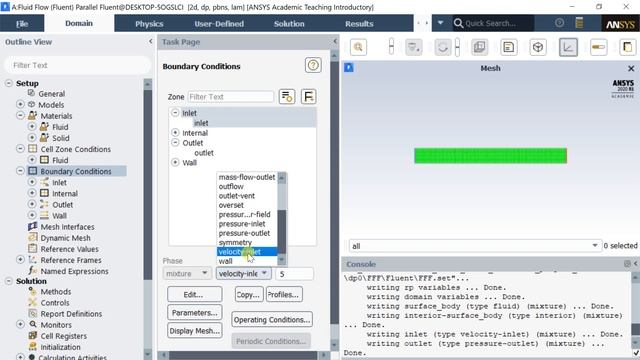Choose outflow from type list

(x=231, y=187)
